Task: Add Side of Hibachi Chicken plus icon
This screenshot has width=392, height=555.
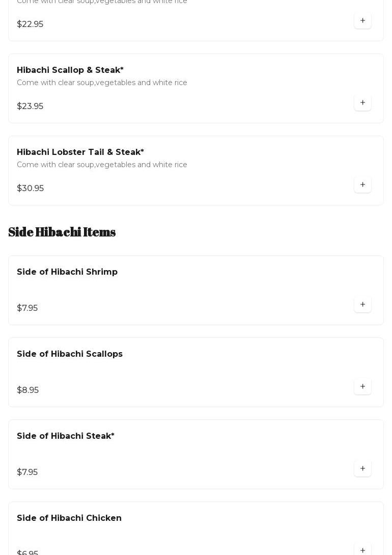Action: point(362,549)
